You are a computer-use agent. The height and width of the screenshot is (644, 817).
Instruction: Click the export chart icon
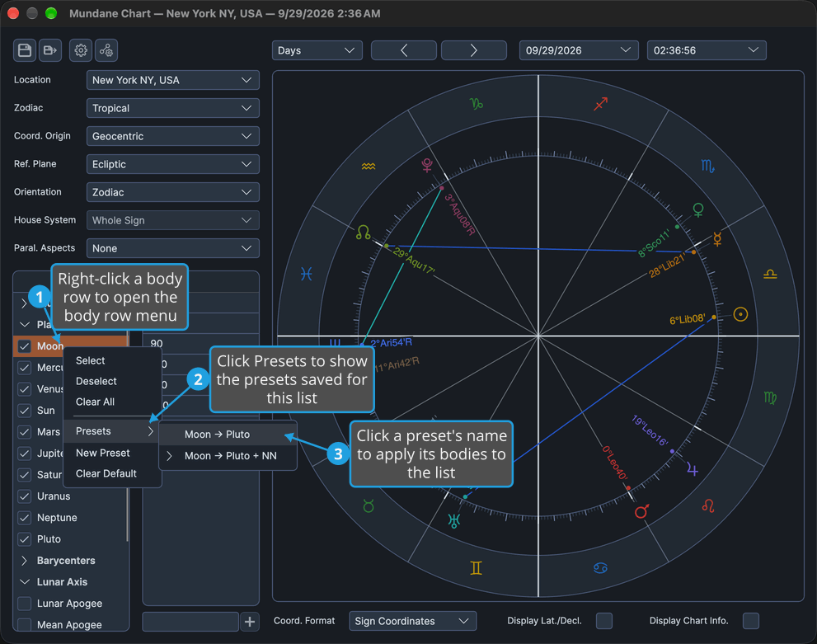[50, 50]
